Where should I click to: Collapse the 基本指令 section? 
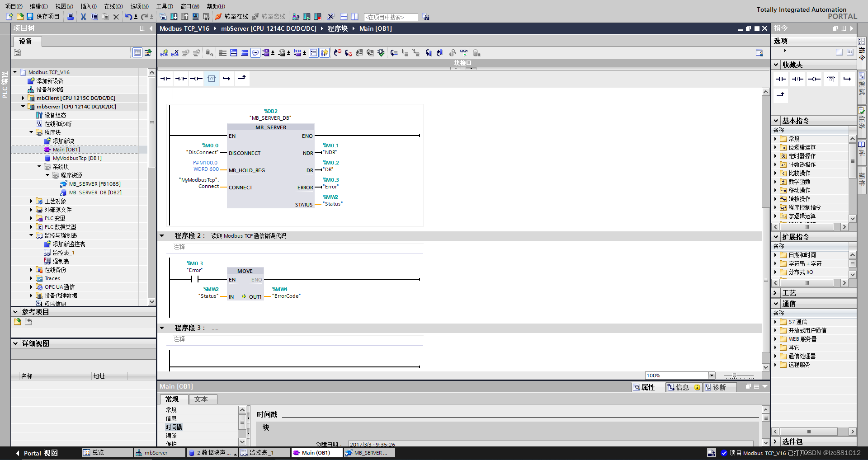click(776, 121)
